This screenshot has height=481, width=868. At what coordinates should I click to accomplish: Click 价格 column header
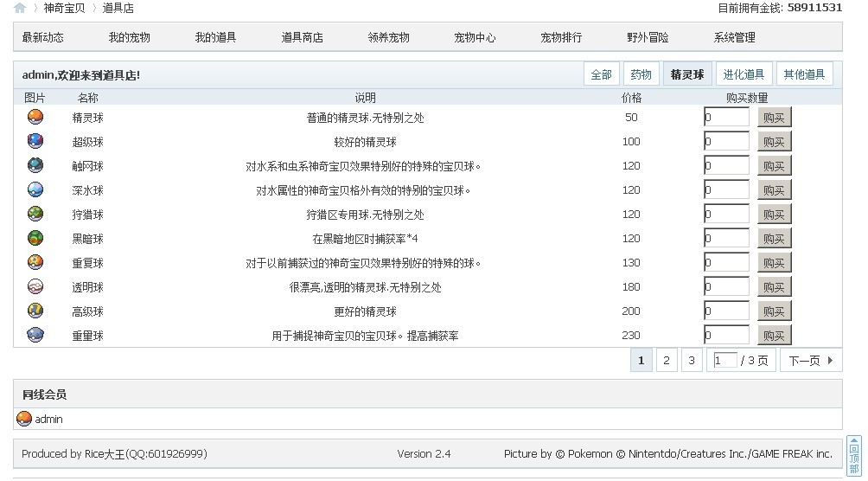(x=631, y=98)
